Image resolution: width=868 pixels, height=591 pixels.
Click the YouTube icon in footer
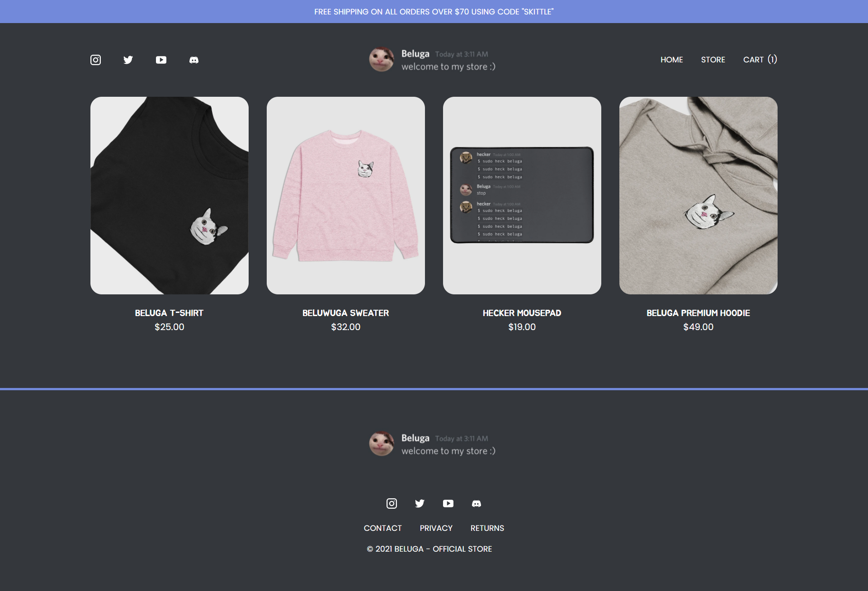tap(448, 503)
